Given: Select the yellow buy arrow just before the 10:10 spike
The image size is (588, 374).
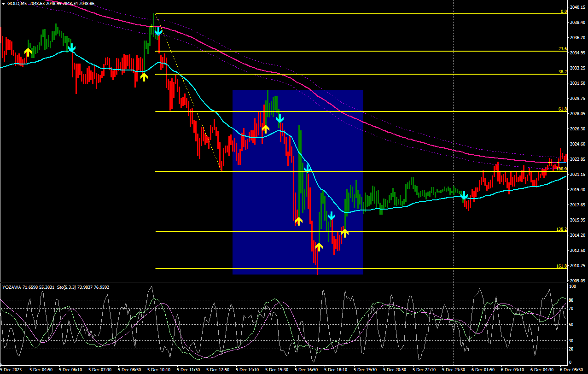Looking at the screenshot, I should (x=144, y=76).
